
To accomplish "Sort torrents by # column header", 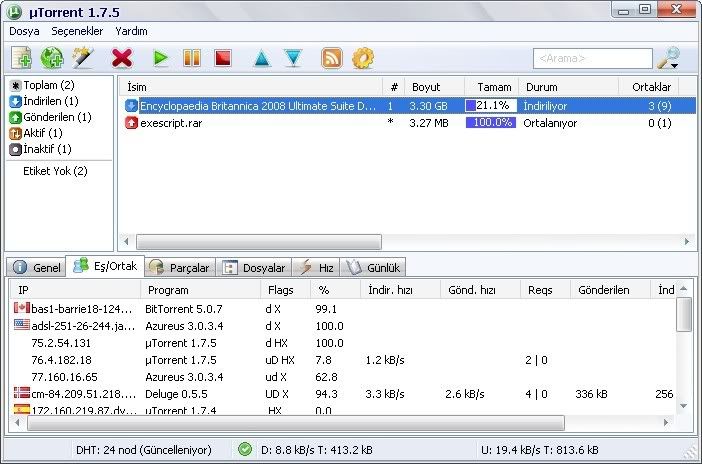I will 394,87.
